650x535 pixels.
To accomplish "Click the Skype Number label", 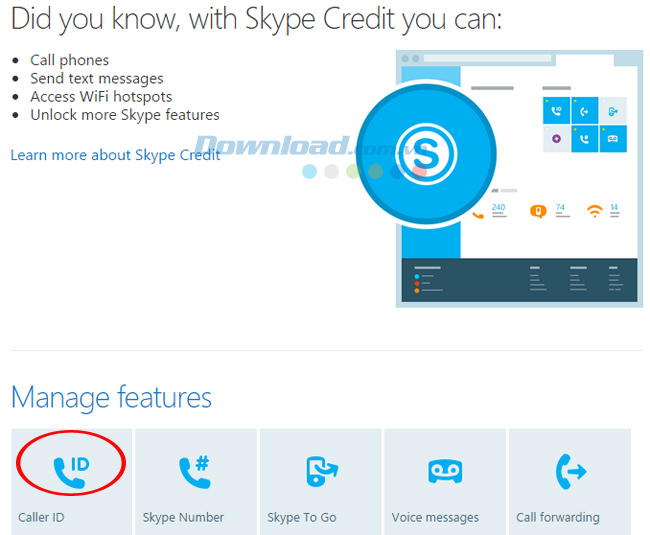I will point(183,518).
